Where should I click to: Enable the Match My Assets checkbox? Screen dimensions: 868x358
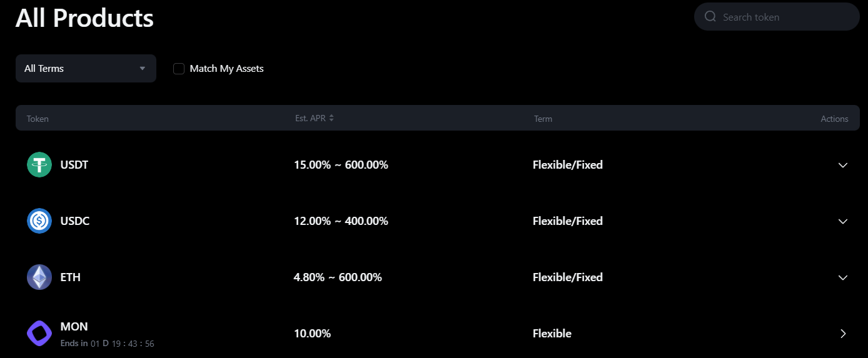[x=179, y=69]
